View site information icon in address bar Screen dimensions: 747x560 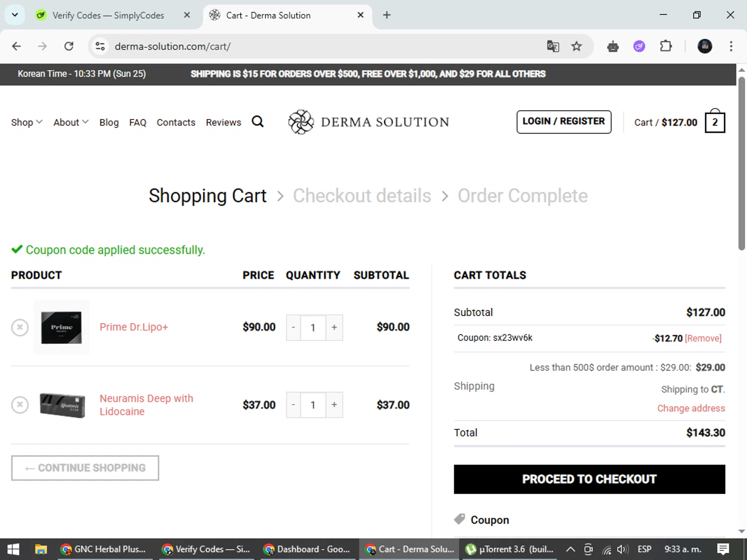[100, 46]
